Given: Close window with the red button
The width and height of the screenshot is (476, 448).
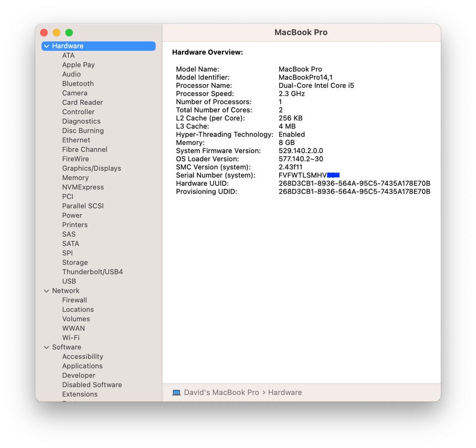Looking at the screenshot, I should [x=44, y=32].
